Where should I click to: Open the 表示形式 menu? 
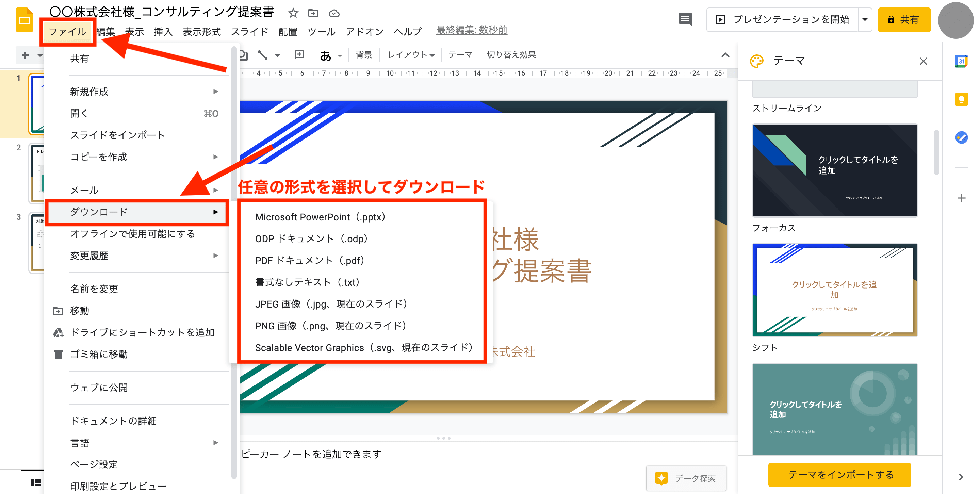[x=202, y=32]
